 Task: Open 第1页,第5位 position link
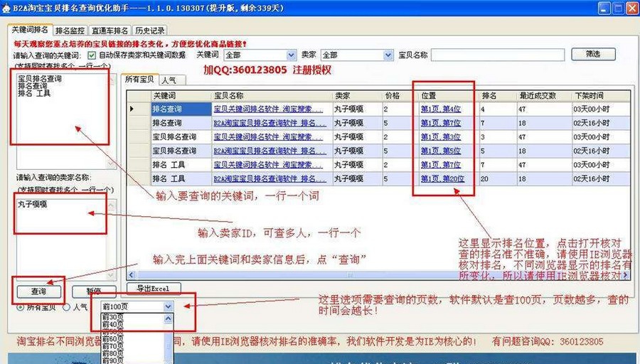coord(440,151)
